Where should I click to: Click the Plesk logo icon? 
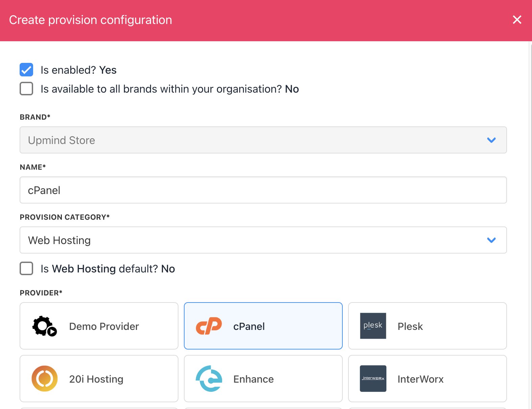(x=373, y=326)
